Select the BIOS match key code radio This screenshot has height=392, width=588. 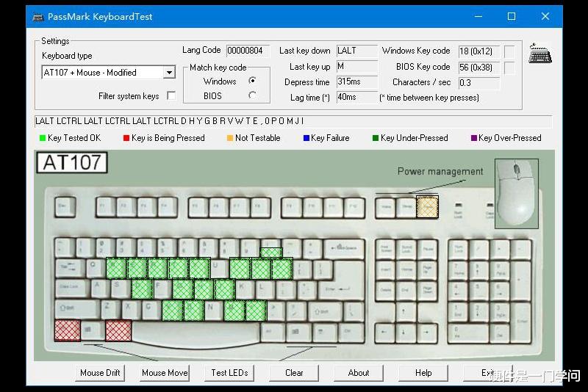coord(252,96)
